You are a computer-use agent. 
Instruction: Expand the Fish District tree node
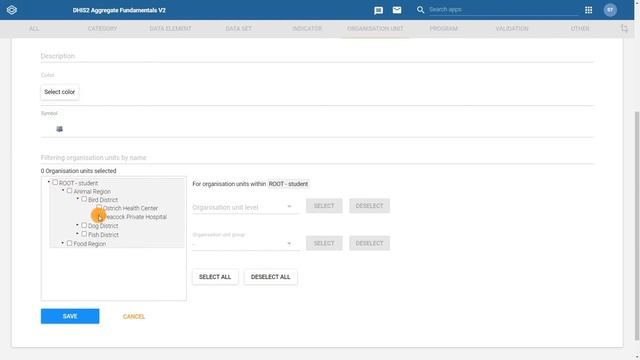(78, 234)
